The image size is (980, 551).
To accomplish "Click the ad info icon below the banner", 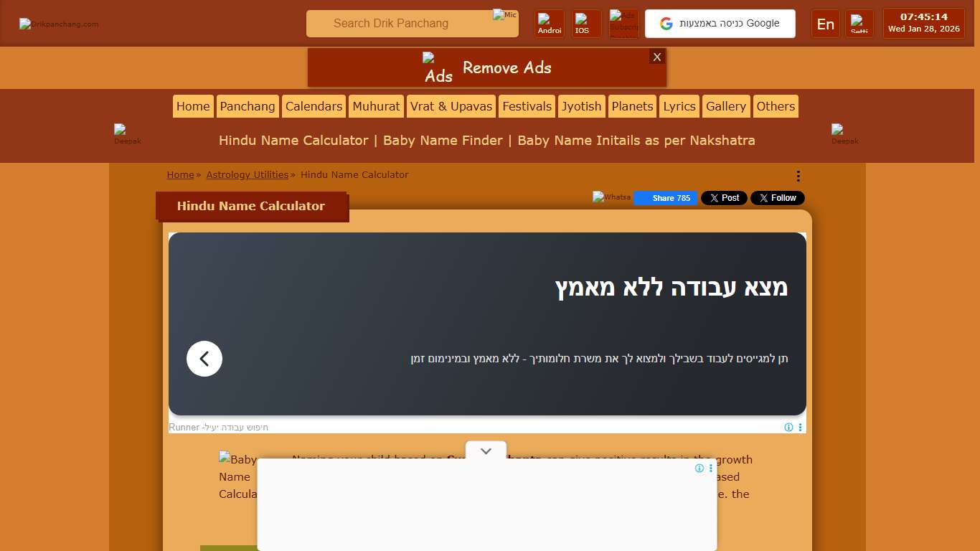I will coord(788,428).
